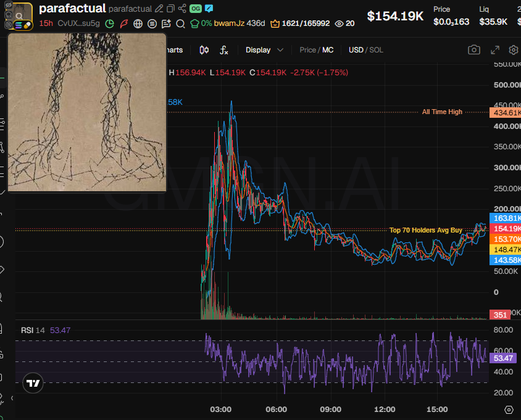
Task: Click the All Time High line label
Action: click(x=442, y=112)
